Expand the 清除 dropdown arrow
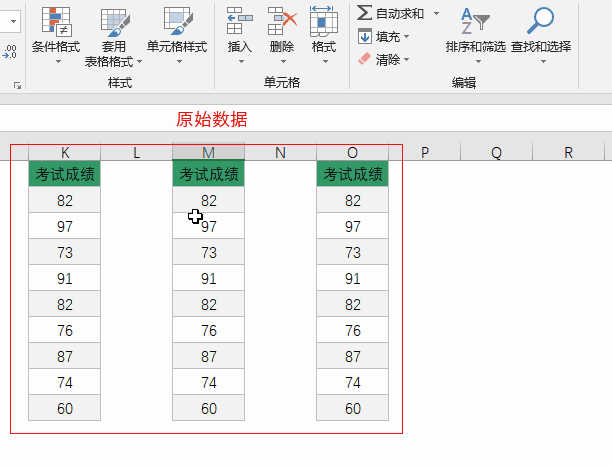Viewport: 612px width, 466px height. (407, 59)
